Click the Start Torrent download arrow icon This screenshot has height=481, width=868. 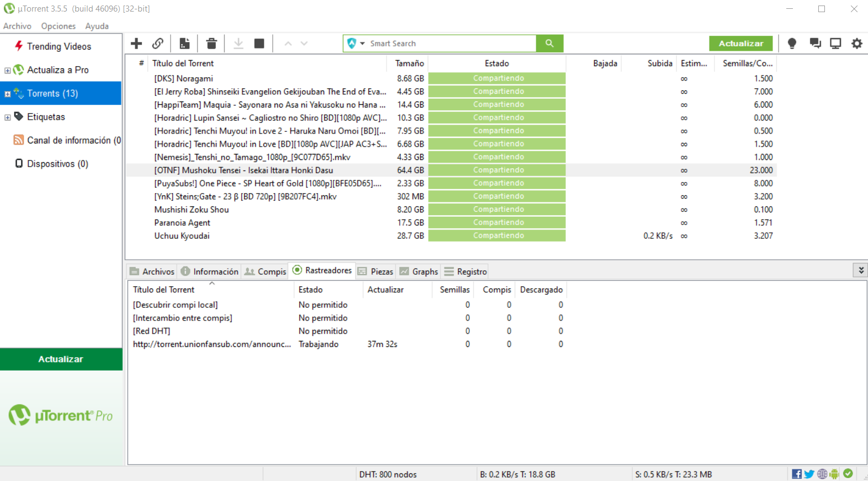239,43
